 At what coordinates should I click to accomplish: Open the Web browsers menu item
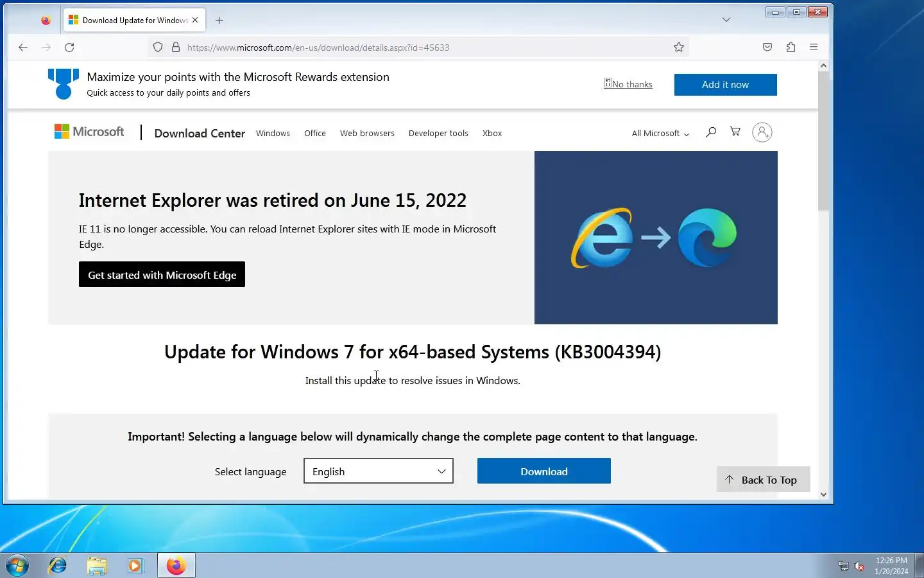(x=367, y=134)
